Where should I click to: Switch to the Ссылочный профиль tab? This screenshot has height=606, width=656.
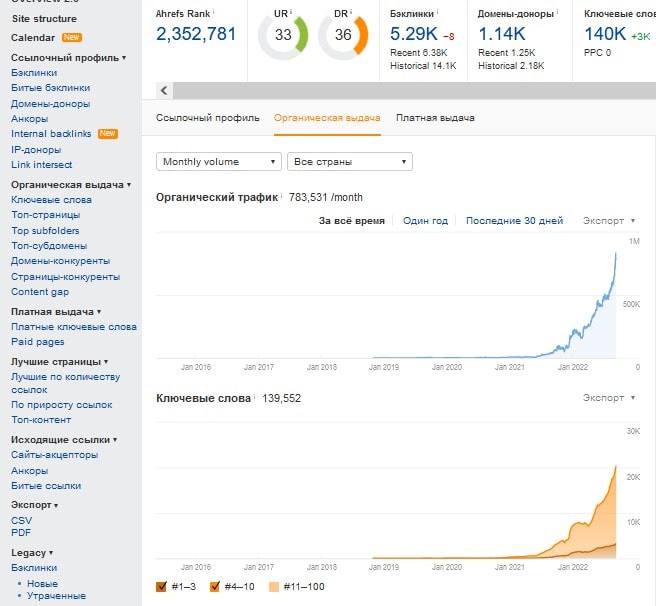click(207, 118)
